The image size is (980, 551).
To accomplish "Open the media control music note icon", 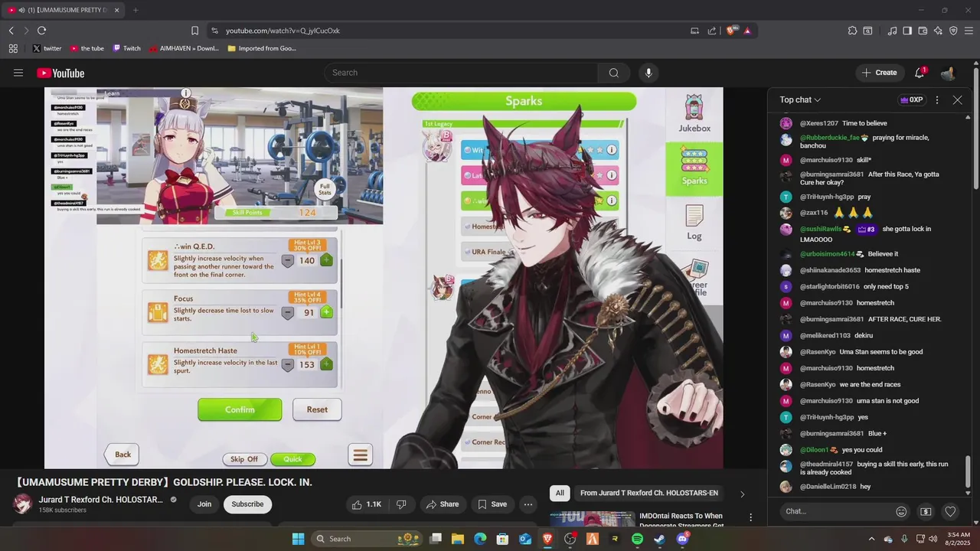I will pos(892,31).
